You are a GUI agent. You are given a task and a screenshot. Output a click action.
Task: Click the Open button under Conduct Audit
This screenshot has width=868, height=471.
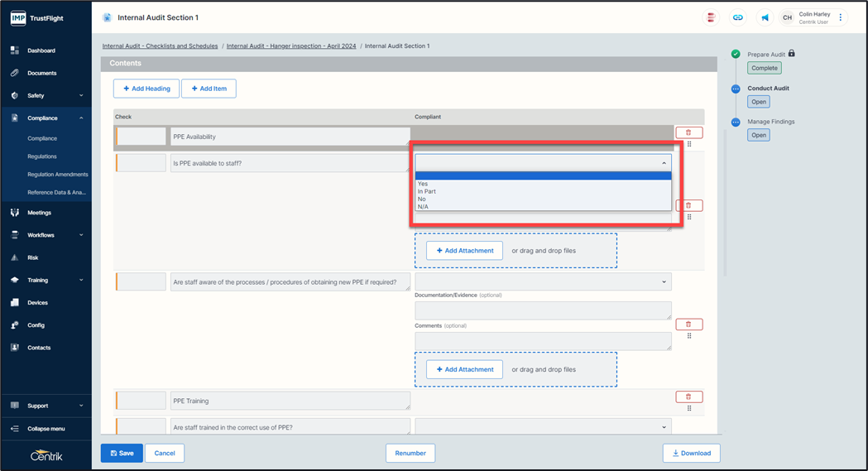pos(758,102)
